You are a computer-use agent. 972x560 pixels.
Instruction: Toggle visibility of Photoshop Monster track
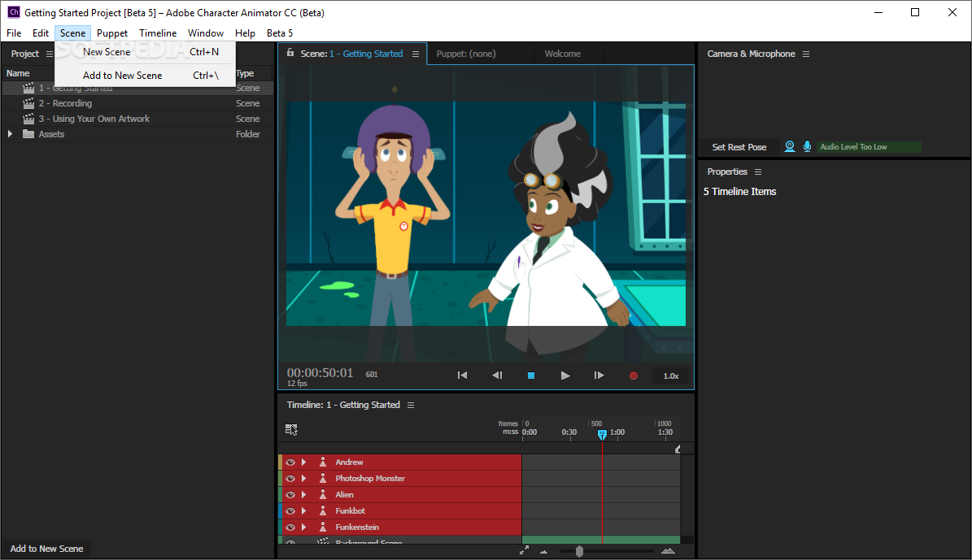click(290, 479)
